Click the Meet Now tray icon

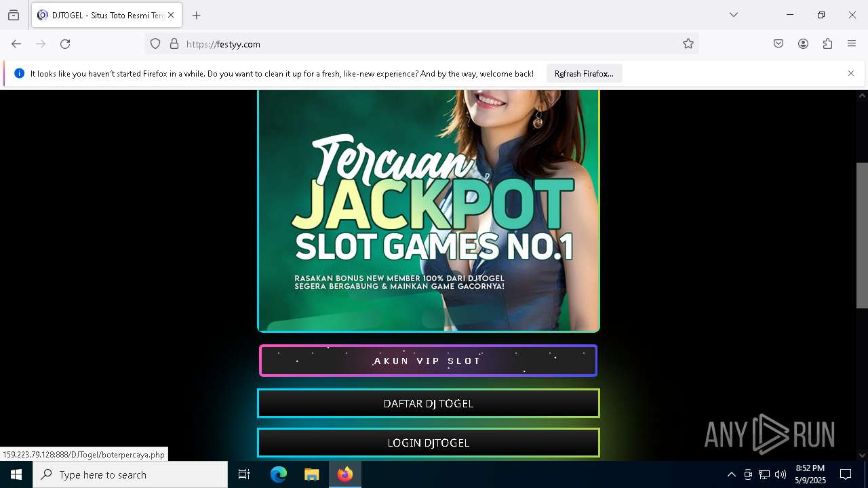click(748, 474)
